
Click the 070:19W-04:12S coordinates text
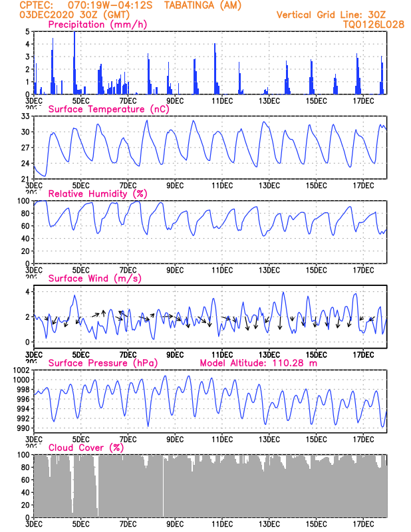click(110, 5)
